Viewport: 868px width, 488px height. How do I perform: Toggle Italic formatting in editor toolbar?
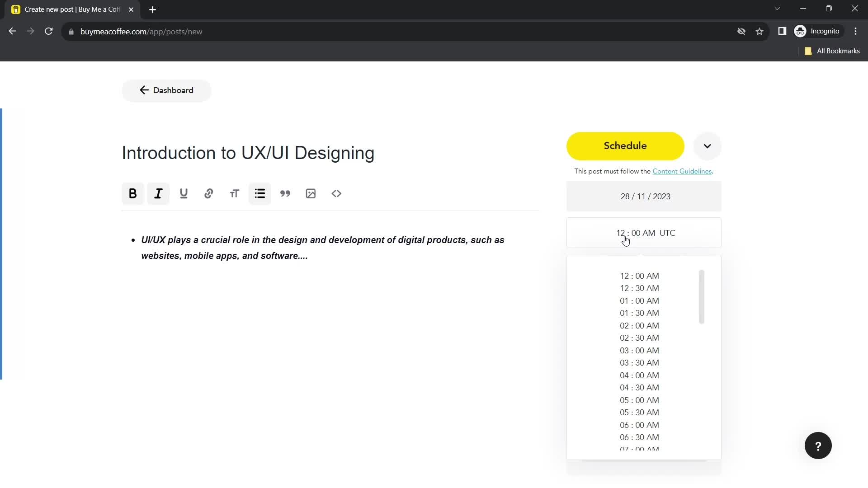coord(158,194)
